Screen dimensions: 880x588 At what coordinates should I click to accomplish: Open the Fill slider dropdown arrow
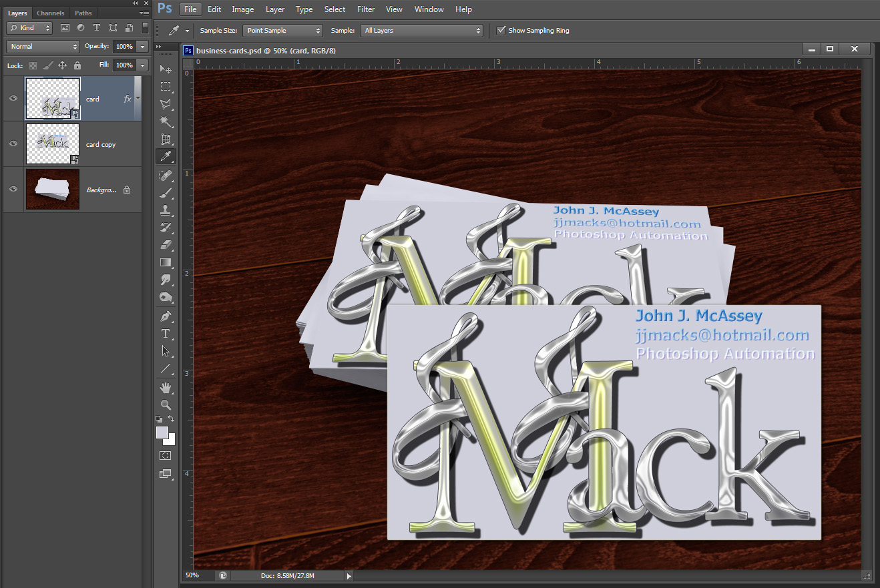pos(142,65)
